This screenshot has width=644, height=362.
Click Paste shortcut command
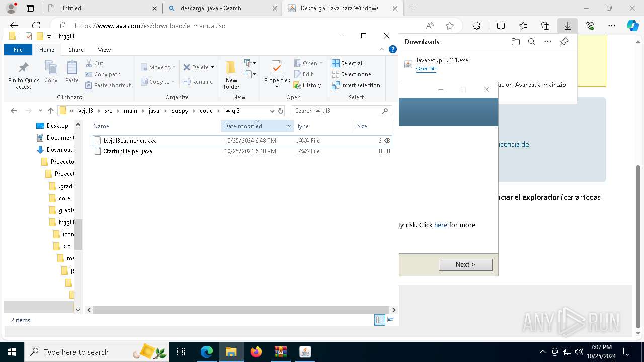click(108, 85)
